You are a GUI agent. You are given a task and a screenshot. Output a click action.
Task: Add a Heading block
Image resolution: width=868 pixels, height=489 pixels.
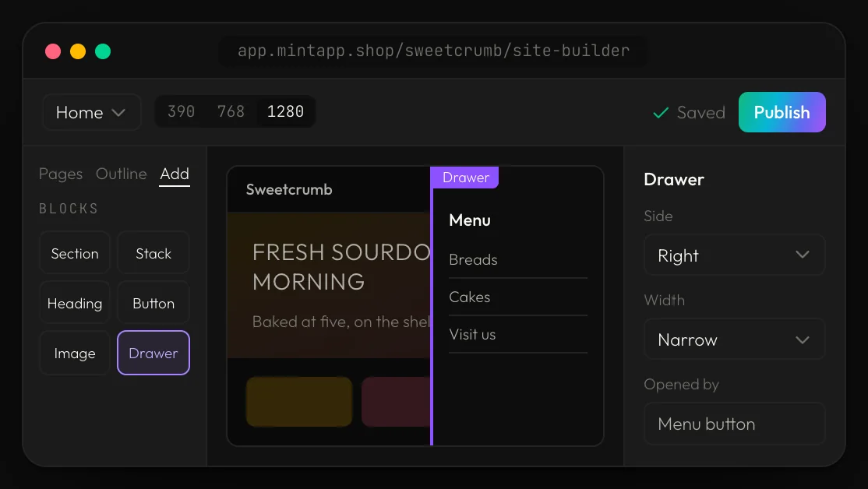[x=75, y=303]
